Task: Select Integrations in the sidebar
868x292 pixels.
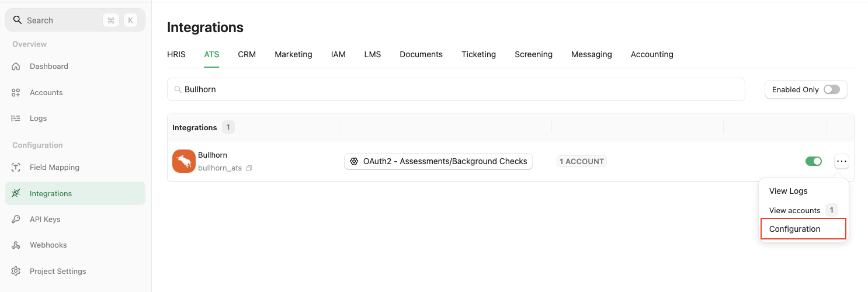Action: click(75, 193)
